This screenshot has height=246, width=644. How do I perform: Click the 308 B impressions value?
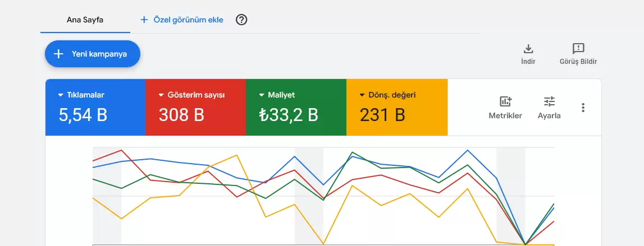coord(181,115)
